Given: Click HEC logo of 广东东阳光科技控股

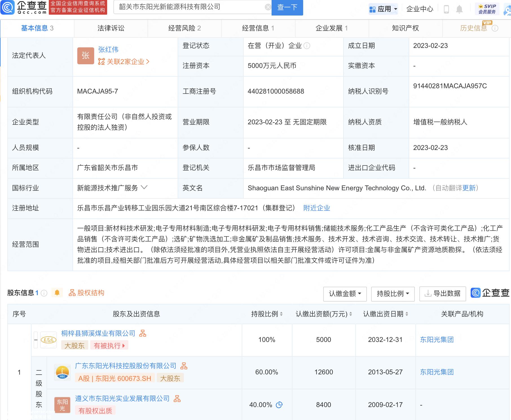Looking at the screenshot, I should 62,372.
